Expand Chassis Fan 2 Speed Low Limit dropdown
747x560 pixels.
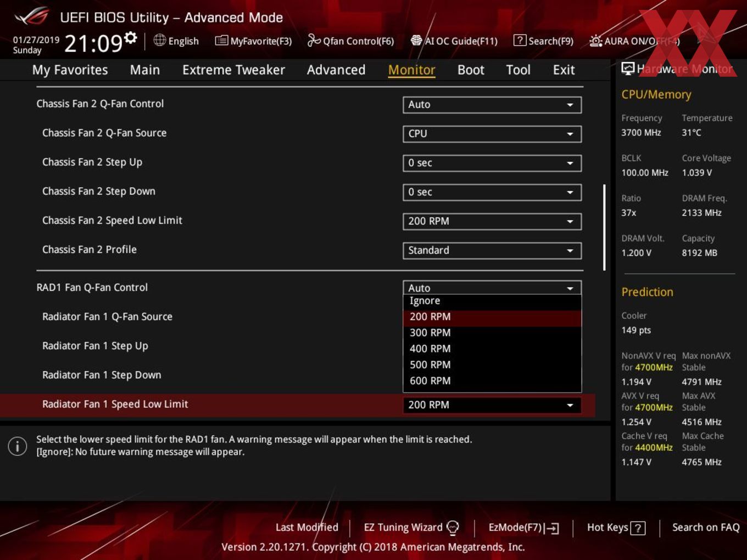click(492, 221)
